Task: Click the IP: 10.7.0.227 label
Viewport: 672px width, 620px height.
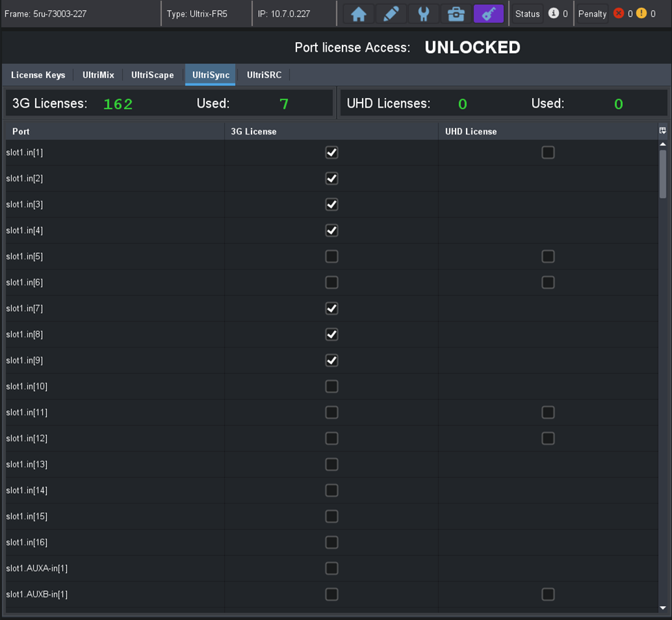Action: click(284, 14)
